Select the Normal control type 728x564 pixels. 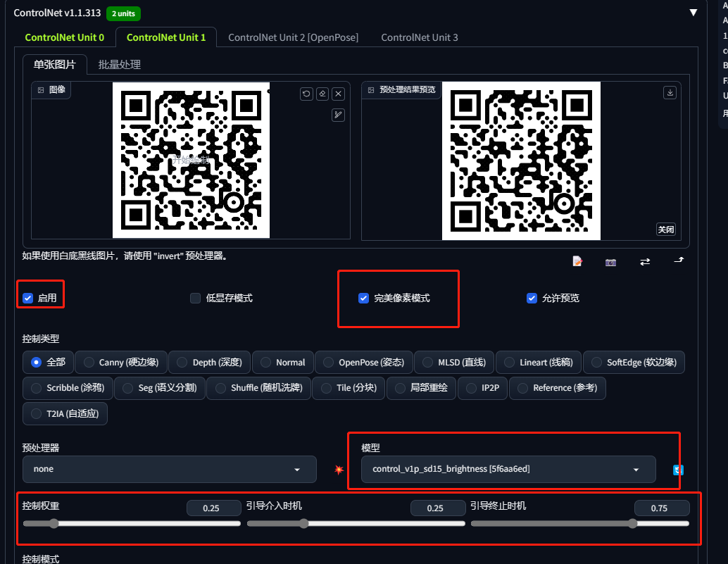pos(283,362)
